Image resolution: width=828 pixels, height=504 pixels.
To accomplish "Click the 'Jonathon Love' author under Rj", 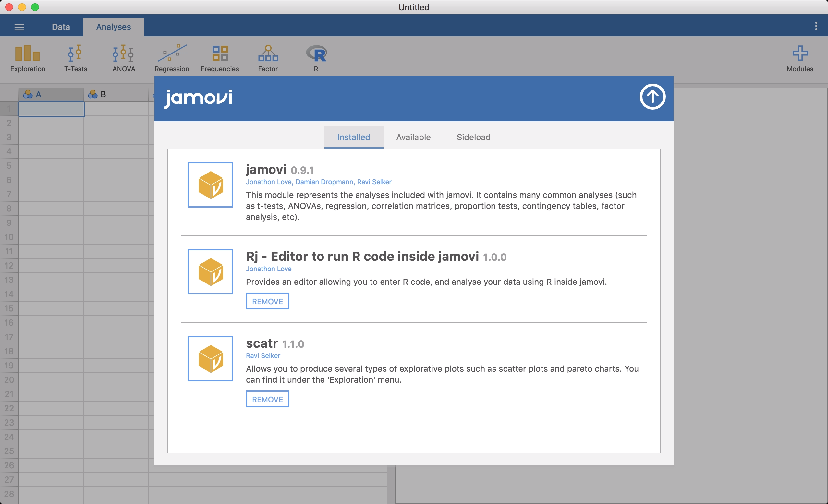I will [x=269, y=269].
